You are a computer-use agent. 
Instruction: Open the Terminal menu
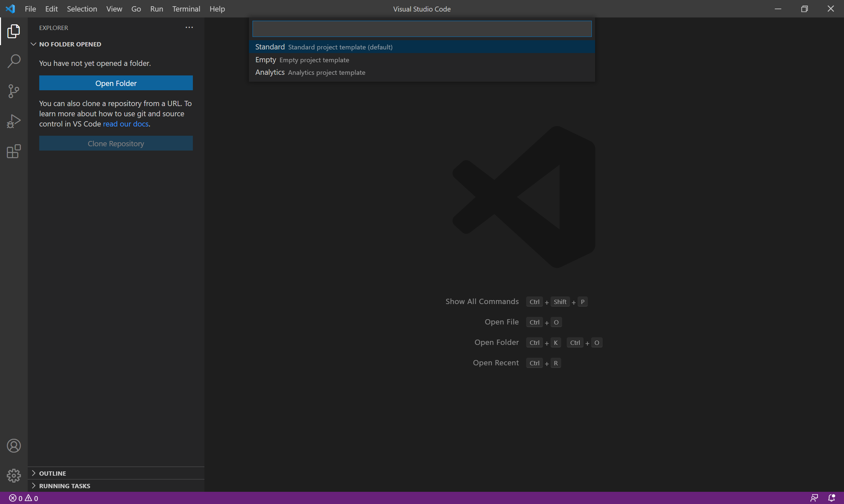pos(186,9)
